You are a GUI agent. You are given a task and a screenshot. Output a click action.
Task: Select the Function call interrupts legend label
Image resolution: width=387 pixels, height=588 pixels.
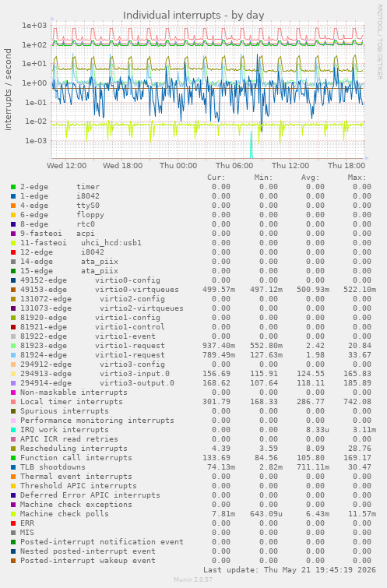pyautogui.click(x=76, y=458)
